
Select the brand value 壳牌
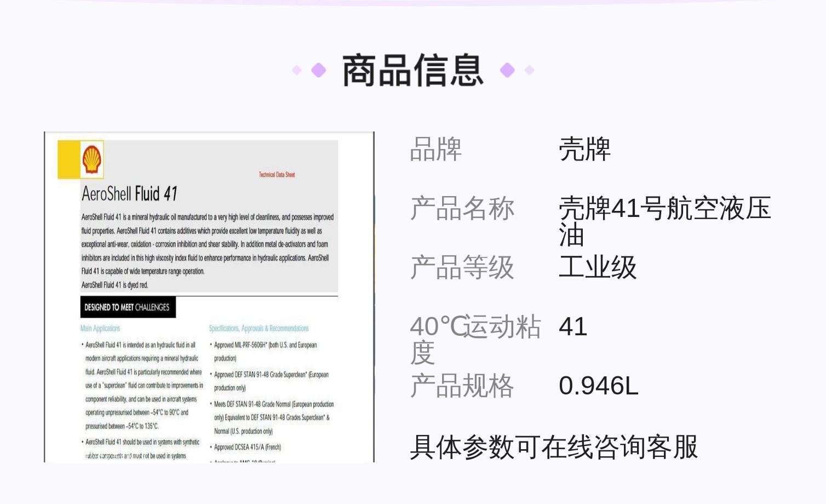pyautogui.click(x=584, y=149)
